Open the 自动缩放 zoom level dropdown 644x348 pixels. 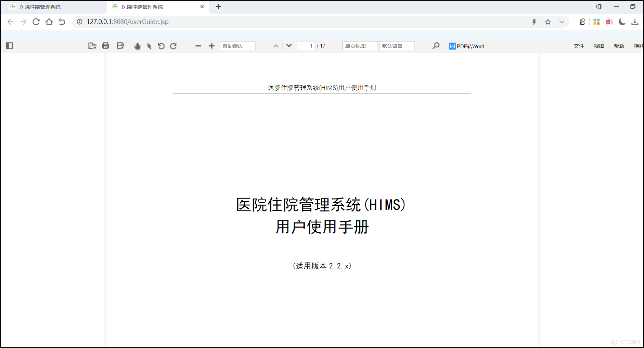pos(237,46)
